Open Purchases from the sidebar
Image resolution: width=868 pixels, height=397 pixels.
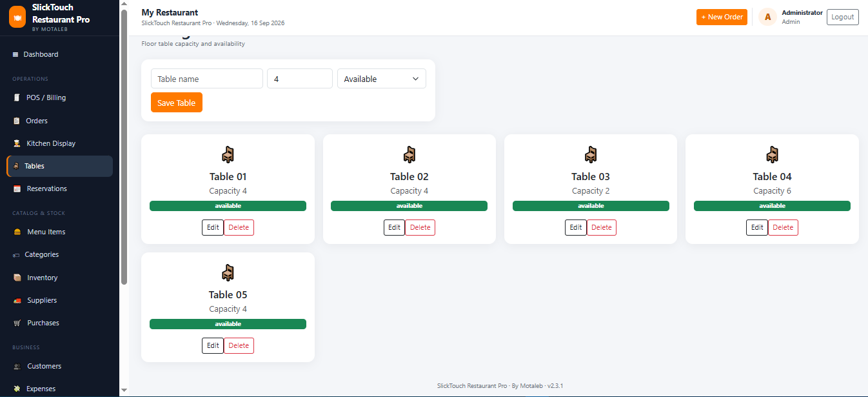coord(59,323)
